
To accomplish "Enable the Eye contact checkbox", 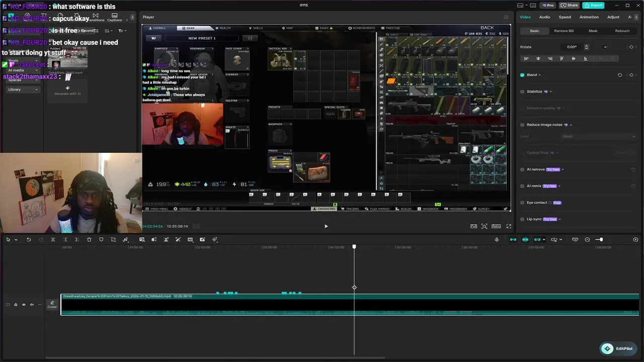I will [x=522, y=203].
